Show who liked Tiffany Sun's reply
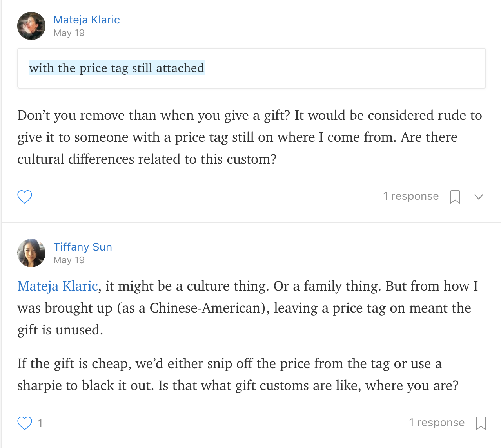This screenshot has height=448, width=501. (40, 423)
